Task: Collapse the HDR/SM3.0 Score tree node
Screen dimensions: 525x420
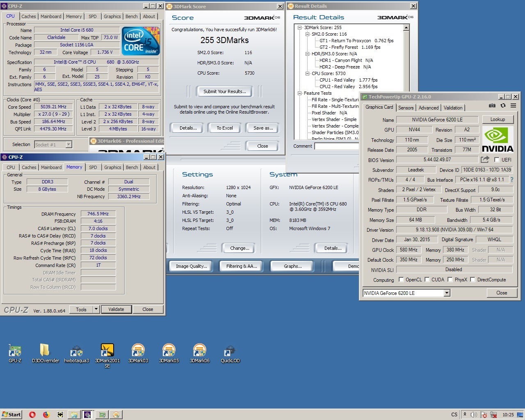Action: coord(307,54)
